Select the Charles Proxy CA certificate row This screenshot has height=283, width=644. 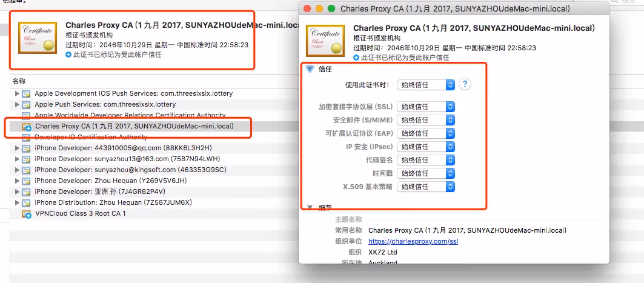[133, 126]
